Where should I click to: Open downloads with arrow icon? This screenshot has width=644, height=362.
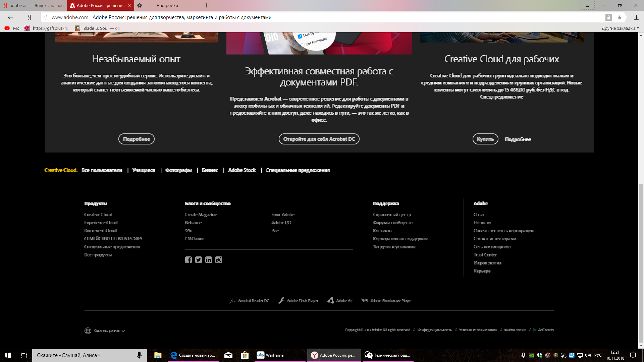point(636,17)
